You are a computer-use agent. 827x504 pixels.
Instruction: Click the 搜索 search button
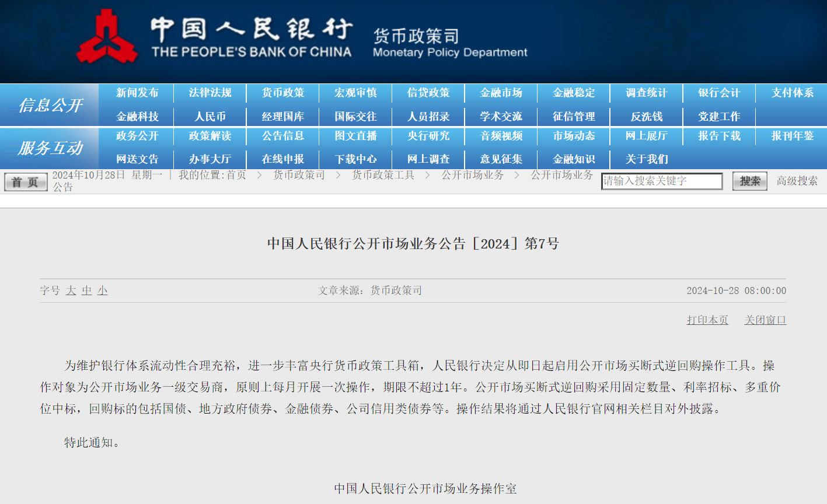click(x=750, y=181)
